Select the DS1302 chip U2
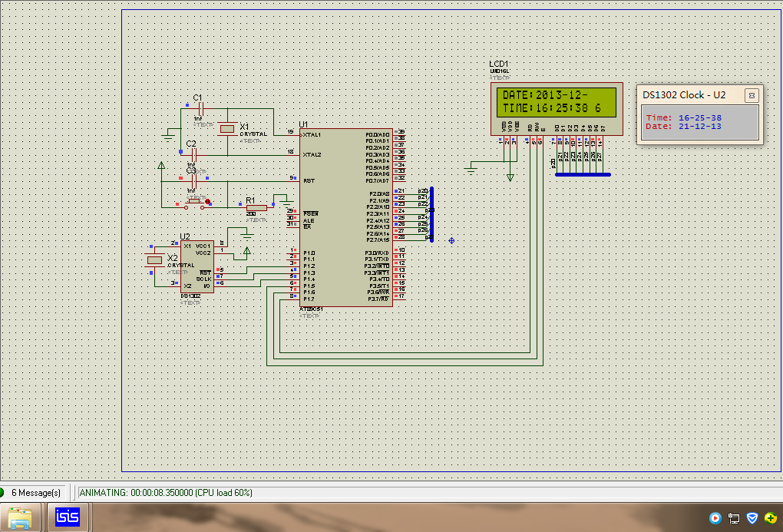 (197, 266)
